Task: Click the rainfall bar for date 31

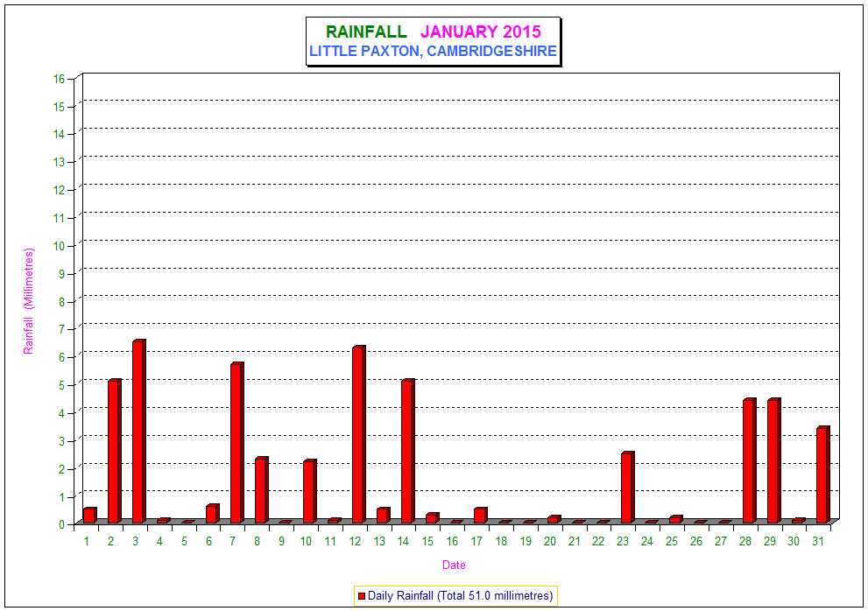Action: 822,474
